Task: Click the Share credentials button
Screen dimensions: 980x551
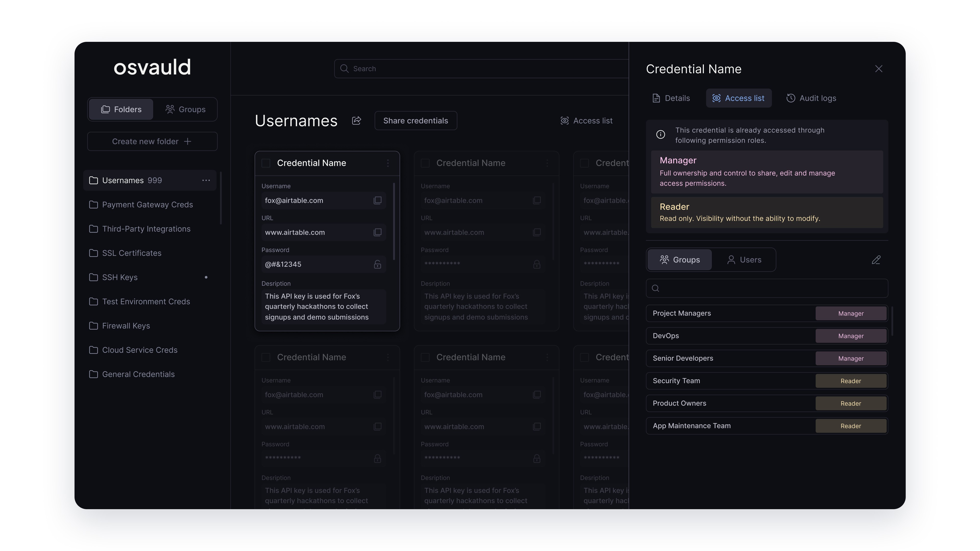Action: [415, 121]
